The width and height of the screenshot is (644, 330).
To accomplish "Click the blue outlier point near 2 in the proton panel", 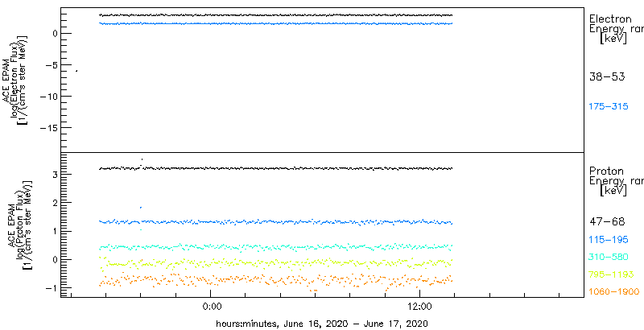I will (x=141, y=208).
